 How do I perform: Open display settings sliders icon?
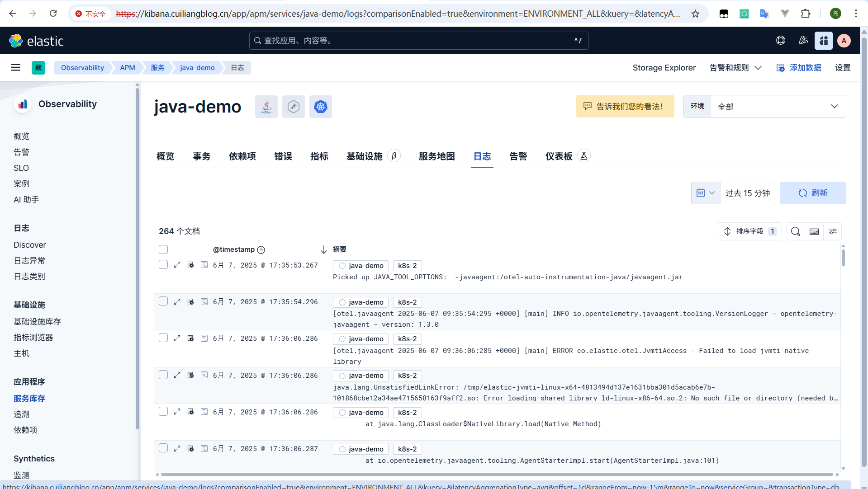(x=833, y=231)
